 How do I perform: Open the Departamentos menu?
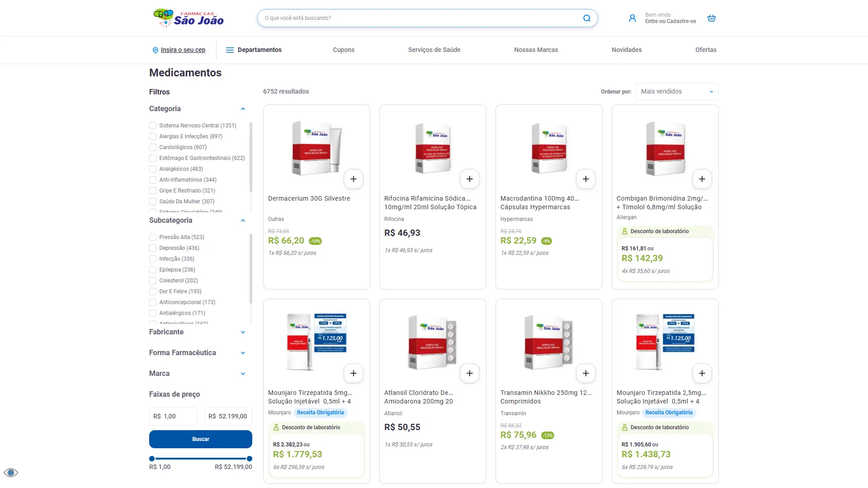tap(254, 50)
